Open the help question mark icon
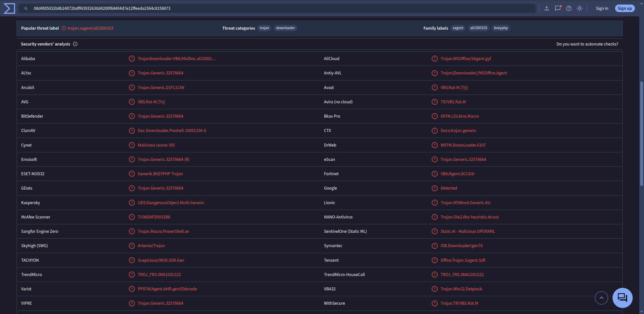Image resolution: width=644 pixels, height=314 pixels. click(569, 8)
